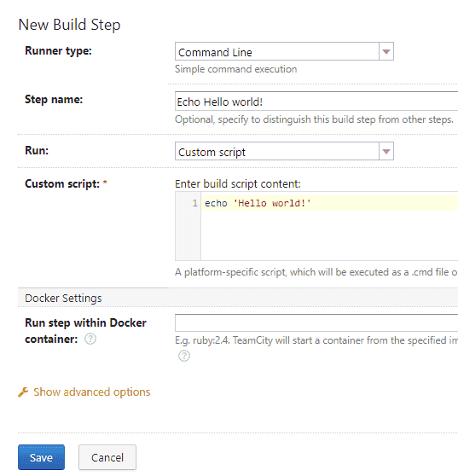
Task: Click the 'Step name:' label
Action: click(x=54, y=99)
